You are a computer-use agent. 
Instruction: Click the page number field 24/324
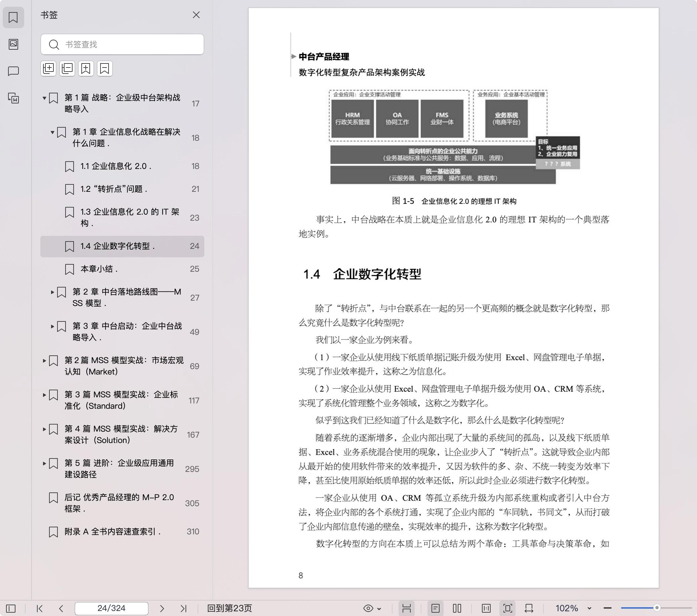112,609
